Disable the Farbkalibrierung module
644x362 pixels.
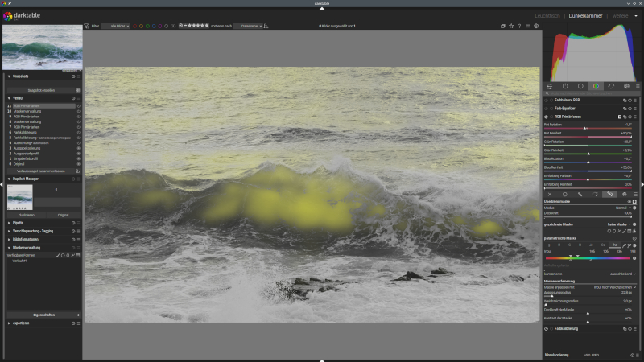click(x=547, y=329)
